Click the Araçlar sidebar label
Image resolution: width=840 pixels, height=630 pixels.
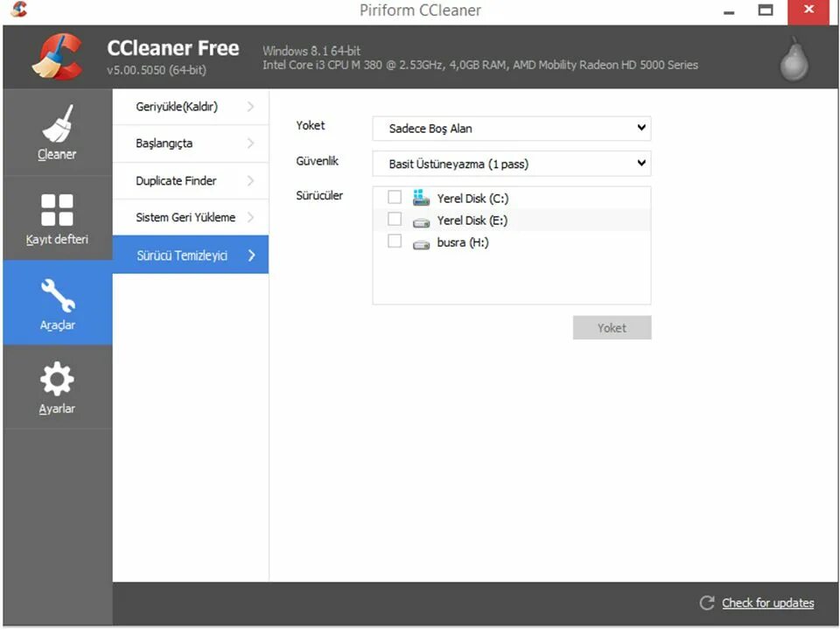(58, 325)
